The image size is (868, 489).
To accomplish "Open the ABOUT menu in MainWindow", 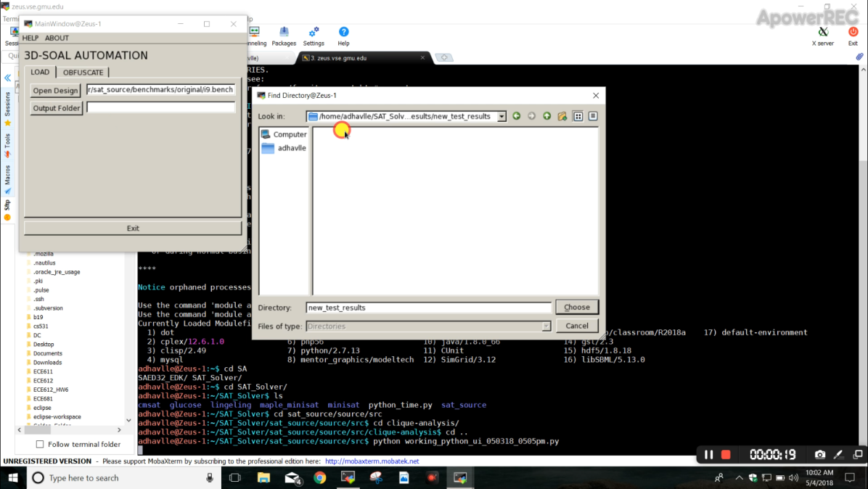I will [x=57, y=38].
